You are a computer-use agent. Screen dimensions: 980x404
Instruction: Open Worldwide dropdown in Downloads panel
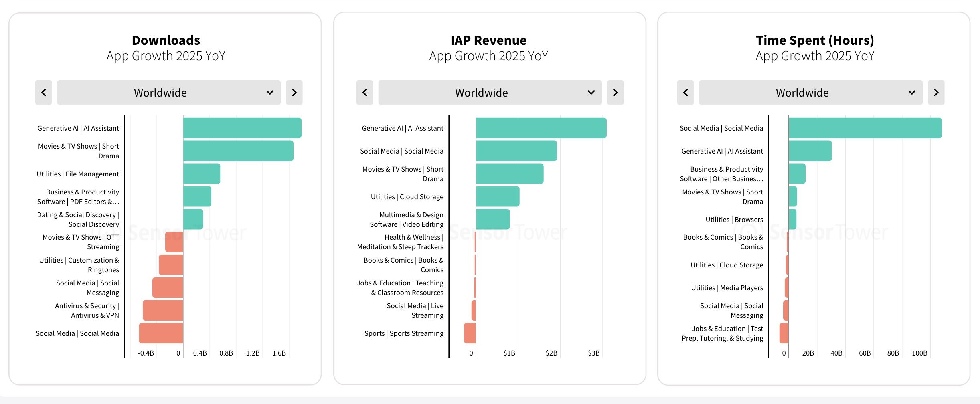[168, 93]
